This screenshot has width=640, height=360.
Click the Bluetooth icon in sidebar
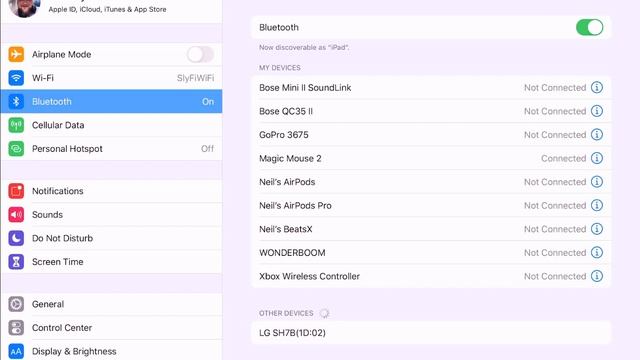click(16, 102)
